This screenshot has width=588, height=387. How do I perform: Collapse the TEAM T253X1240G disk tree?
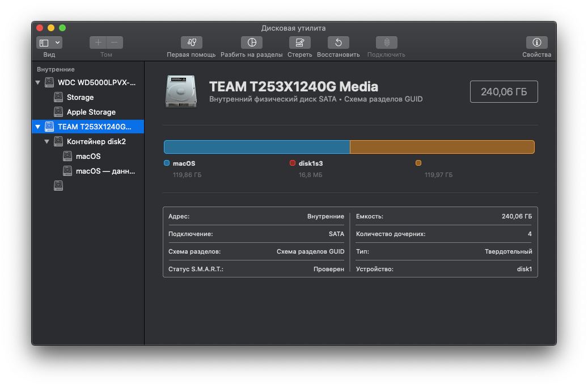38,127
